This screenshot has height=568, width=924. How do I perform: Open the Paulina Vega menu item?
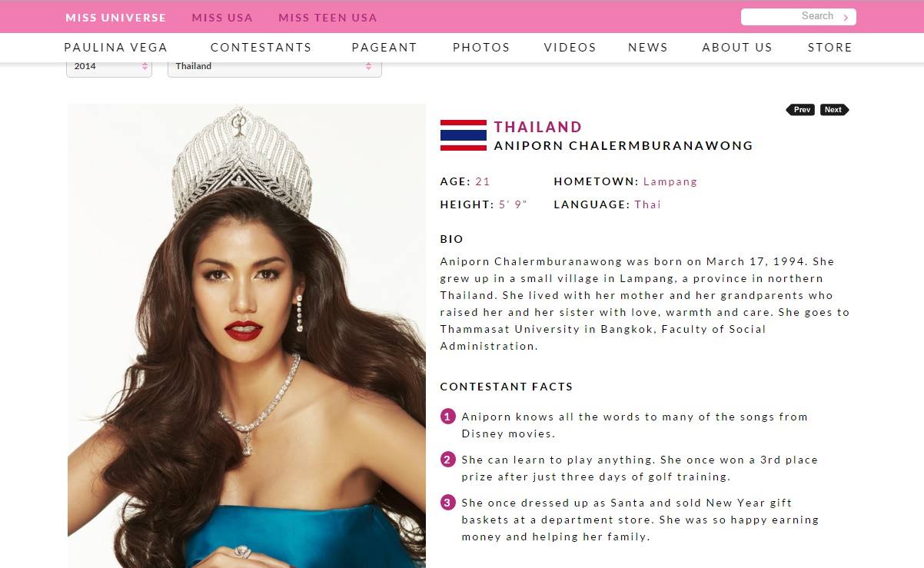pyautogui.click(x=115, y=47)
